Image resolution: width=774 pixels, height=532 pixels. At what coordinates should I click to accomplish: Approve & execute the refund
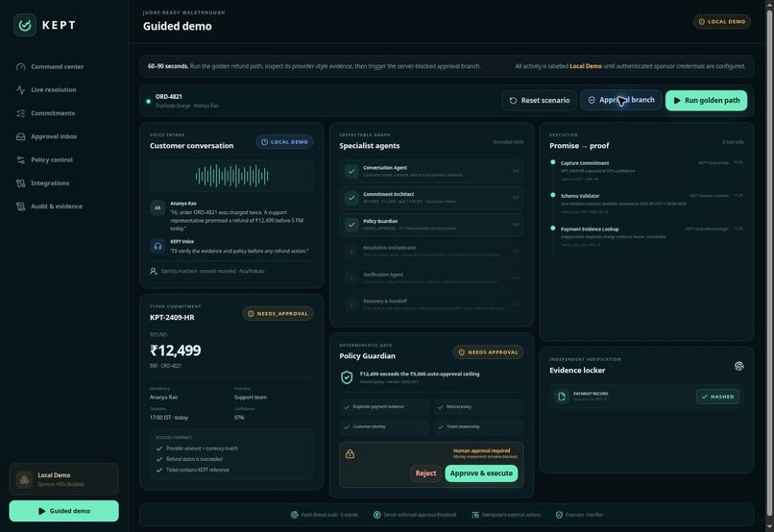coord(481,473)
